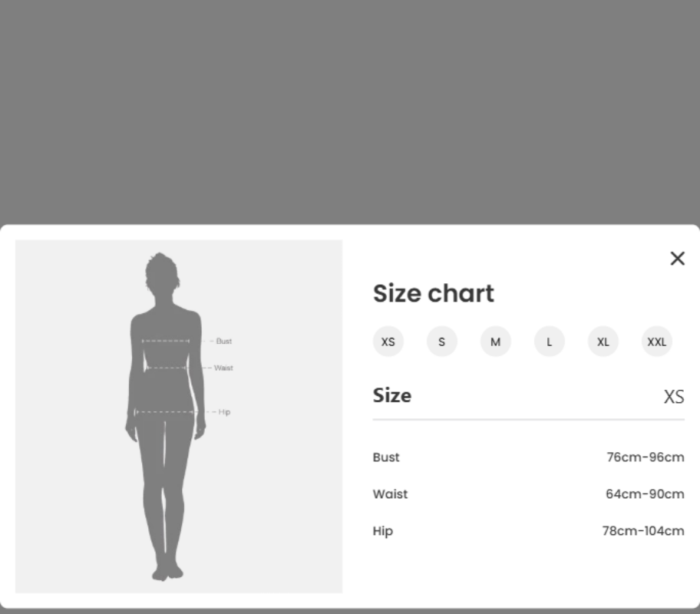Show measurements for size XXL
This screenshot has height=614, width=700.
657,342
